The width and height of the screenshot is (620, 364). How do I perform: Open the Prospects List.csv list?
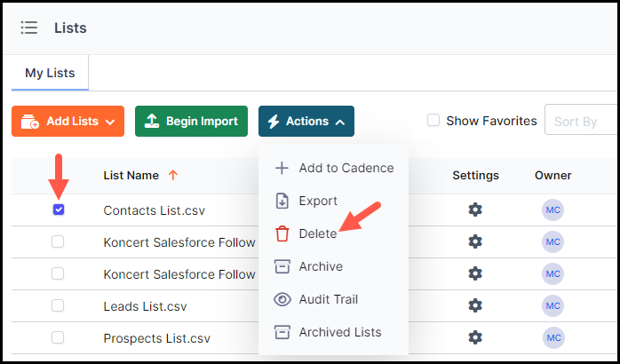pos(157,338)
